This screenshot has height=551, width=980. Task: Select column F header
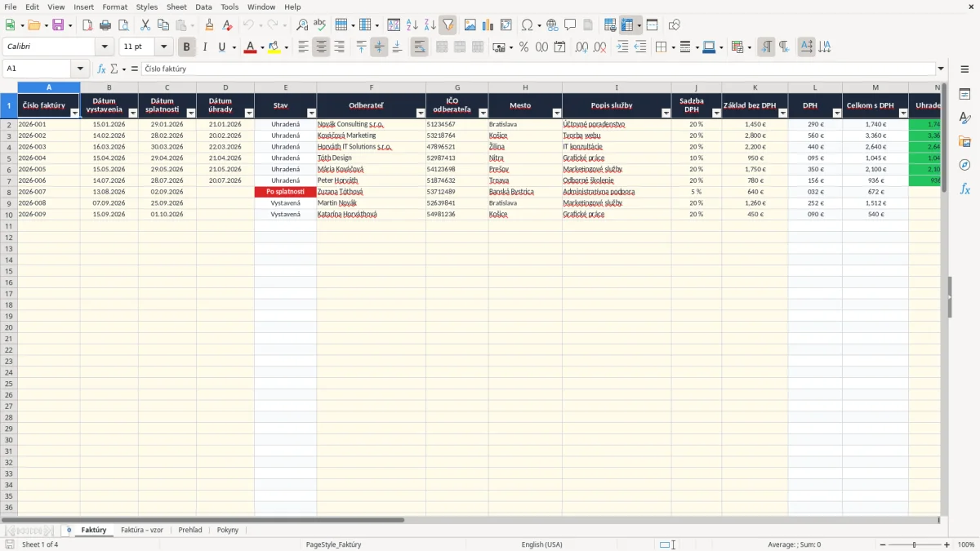tap(371, 87)
